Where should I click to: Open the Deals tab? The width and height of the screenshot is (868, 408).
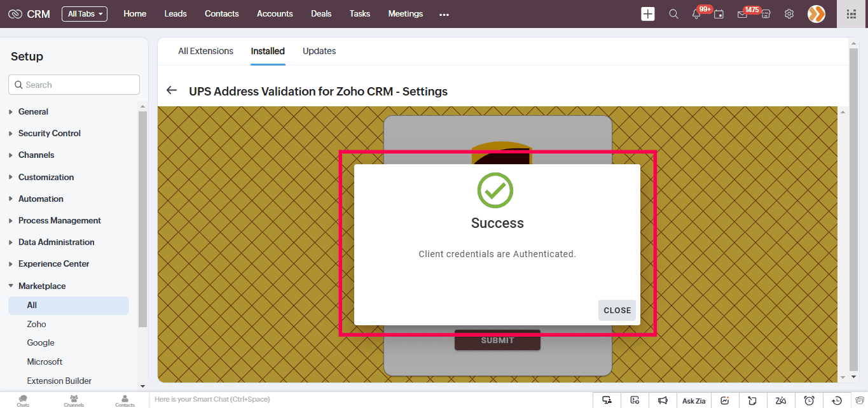(x=321, y=14)
